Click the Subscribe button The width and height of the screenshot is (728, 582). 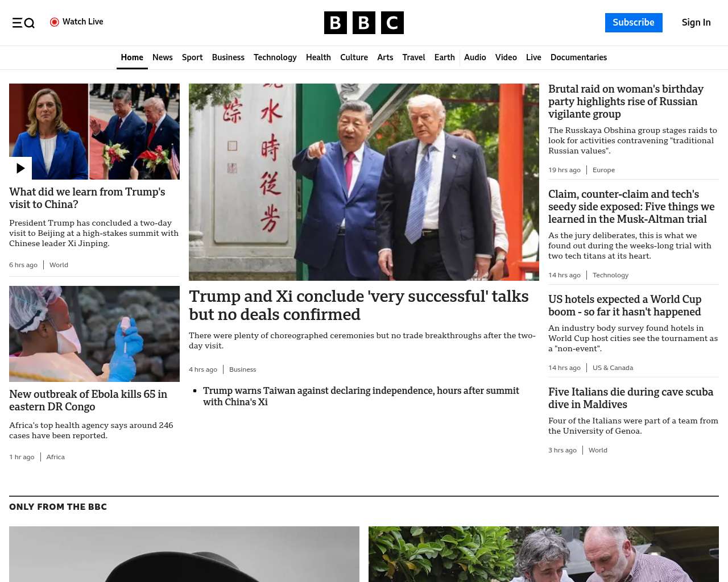coord(634,23)
